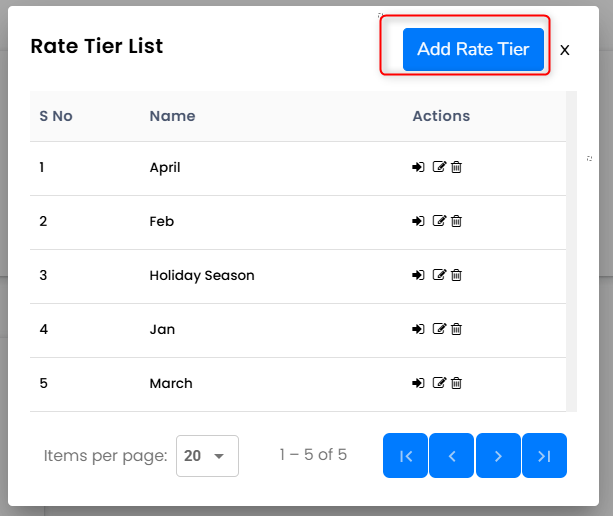
Task: Click the Add Rate Tier button
Action: [473, 49]
